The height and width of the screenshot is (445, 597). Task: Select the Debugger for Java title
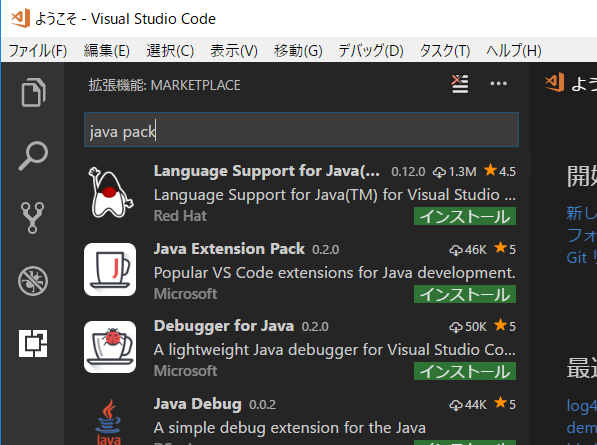224,326
